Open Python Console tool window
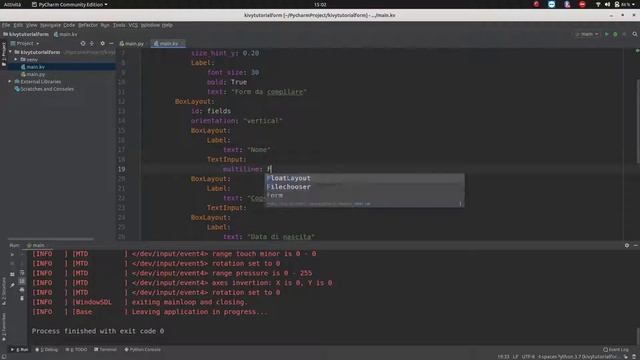 coord(142,350)
